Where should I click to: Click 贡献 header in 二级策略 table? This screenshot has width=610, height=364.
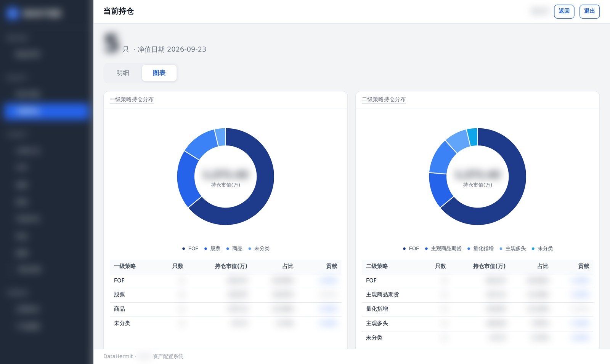[x=584, y=266]
